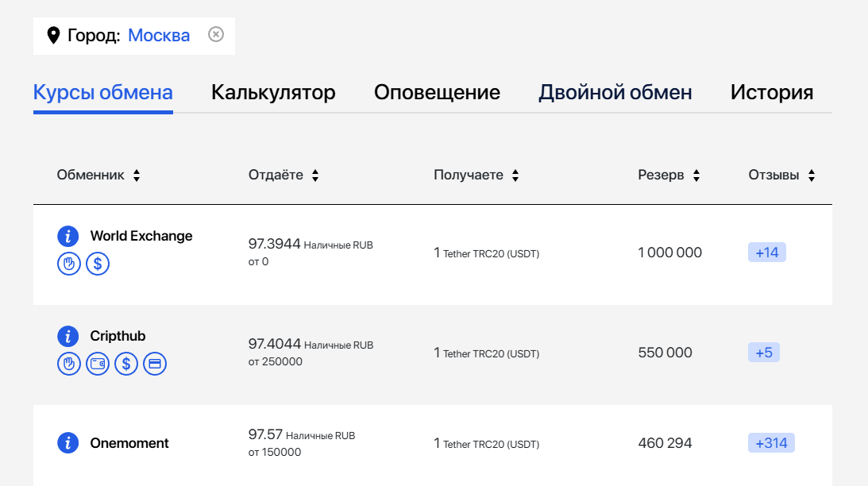
Task: Click Cripthub info icon
Action: coord(68,336)
